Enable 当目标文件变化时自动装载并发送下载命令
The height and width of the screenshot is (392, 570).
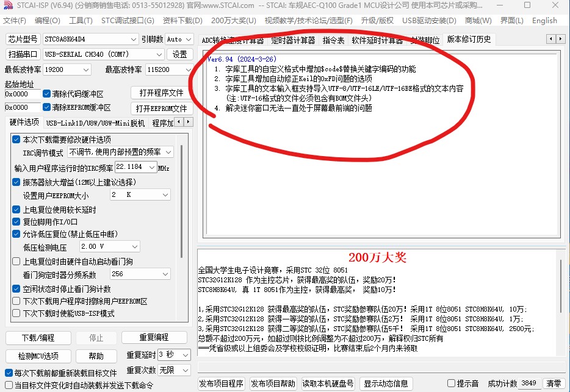coord(9,385)
